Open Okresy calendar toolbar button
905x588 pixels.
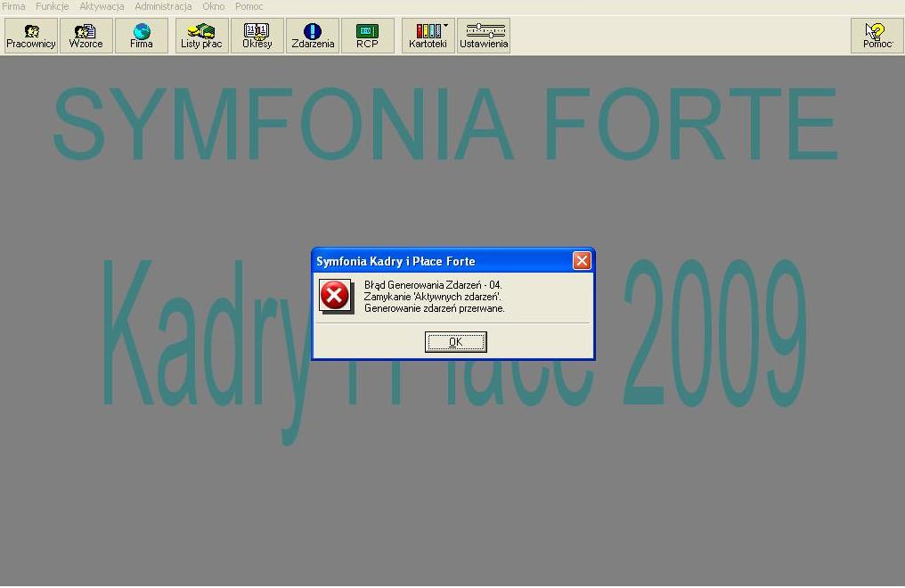(257, 36)
